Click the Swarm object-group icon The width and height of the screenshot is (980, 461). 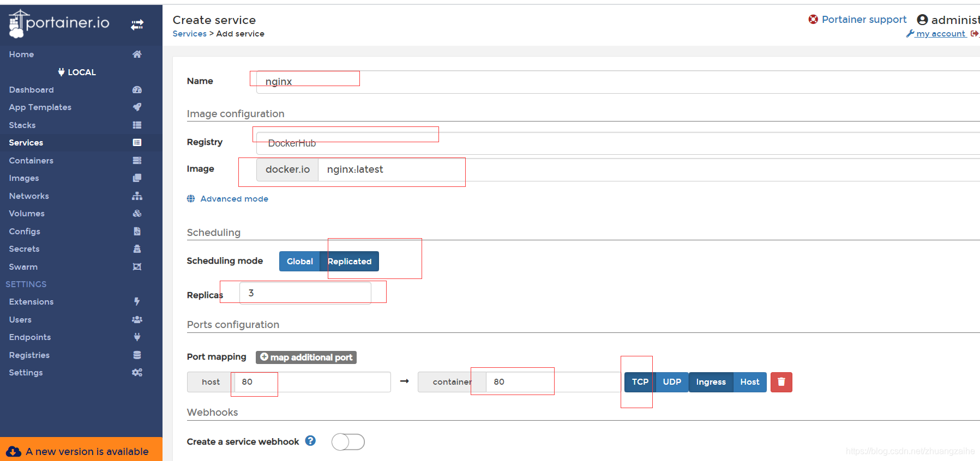pyautogui.click(x=137, y=266)
